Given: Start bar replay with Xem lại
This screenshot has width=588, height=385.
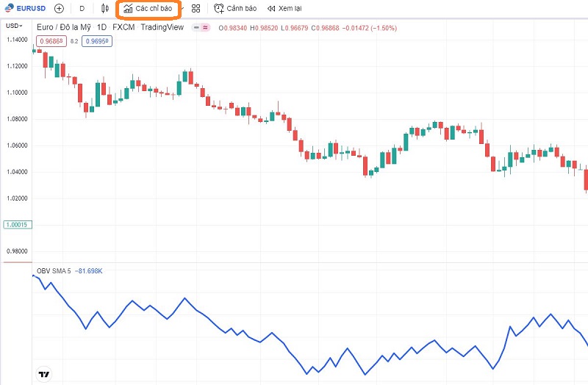Looking at the screenshot, I should [284, 8].
